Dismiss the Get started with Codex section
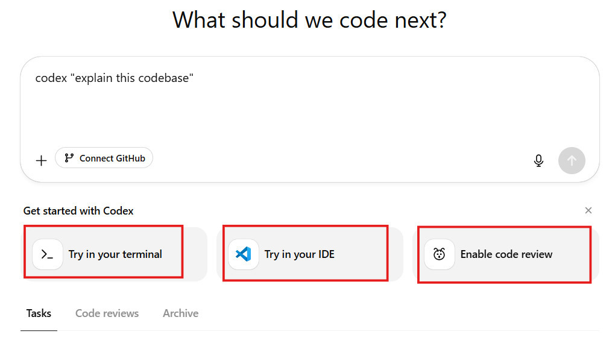The width and height of the screenshot is (615, 364). click(588, 210)
